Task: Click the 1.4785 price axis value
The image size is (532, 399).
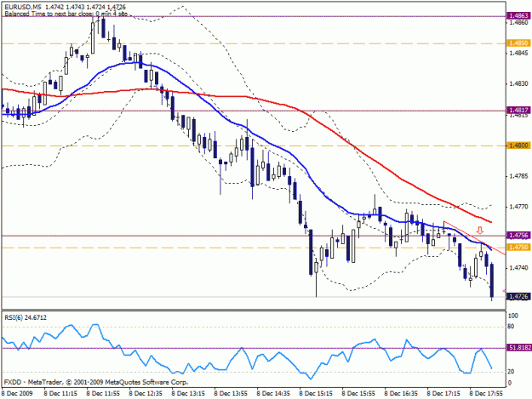Action: click(x=518, y=176)
